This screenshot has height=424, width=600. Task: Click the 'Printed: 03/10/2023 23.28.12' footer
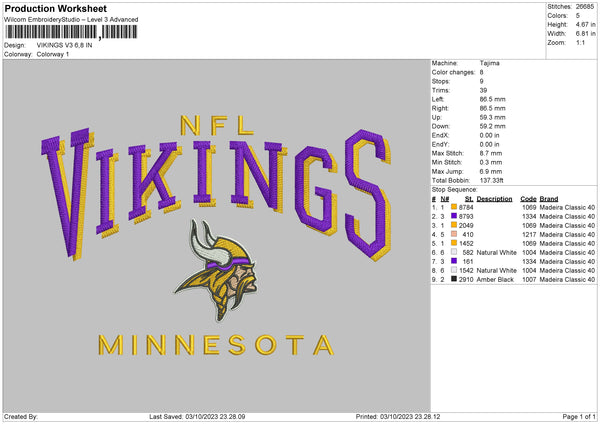[398, 416]
